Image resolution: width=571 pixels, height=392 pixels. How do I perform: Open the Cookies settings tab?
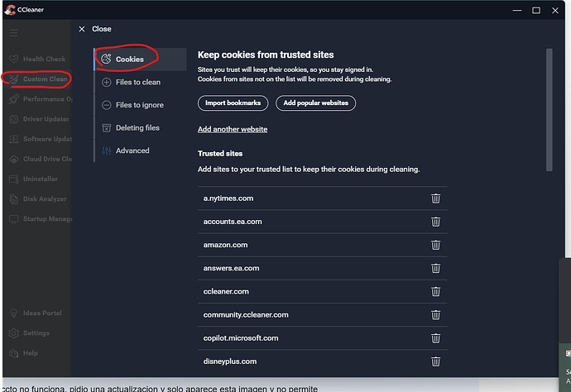point(128,60)
